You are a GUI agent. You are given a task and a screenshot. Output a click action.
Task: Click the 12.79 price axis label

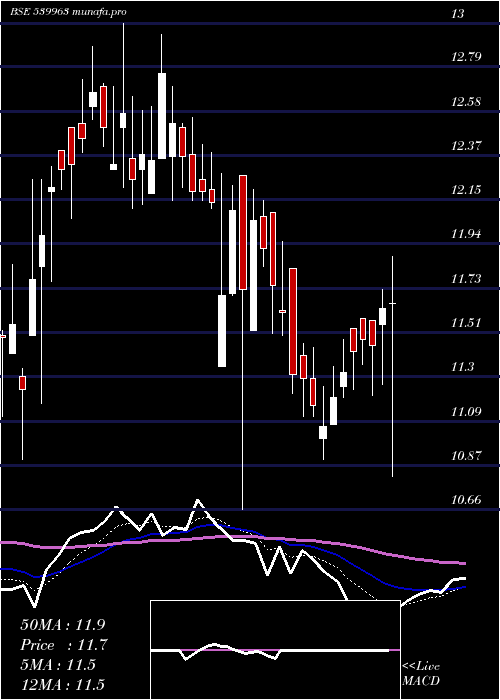pyautogui.click(x=466, y=57)
